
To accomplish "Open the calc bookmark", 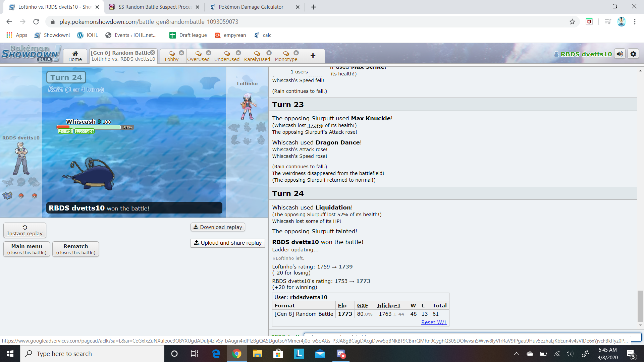I will 263,35.
